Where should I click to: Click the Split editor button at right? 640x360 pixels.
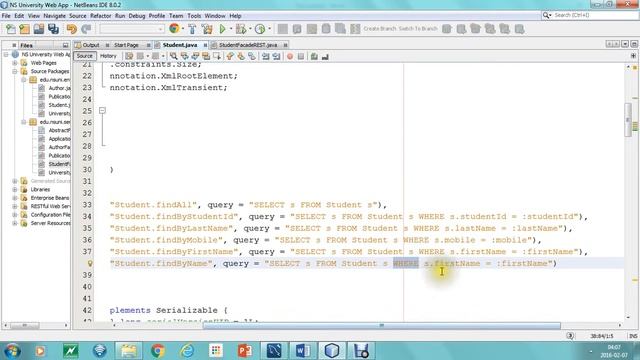click(633, 56)
